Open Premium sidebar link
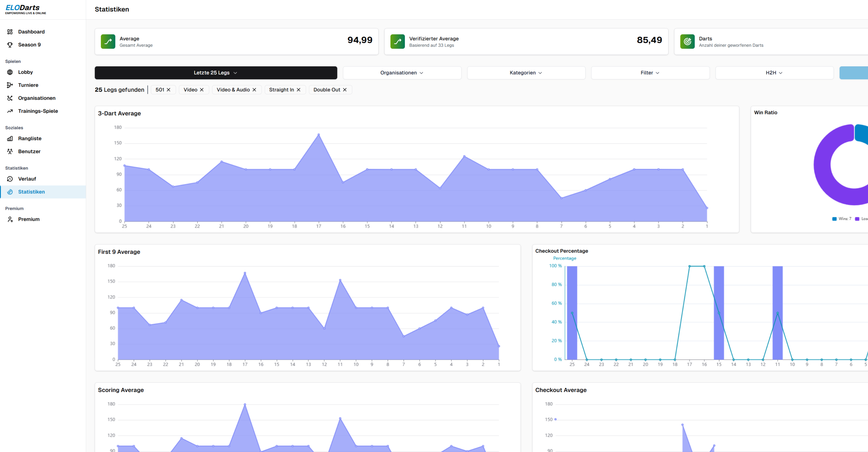The width and height of the screenshot is (868, 452). (43, 219)
